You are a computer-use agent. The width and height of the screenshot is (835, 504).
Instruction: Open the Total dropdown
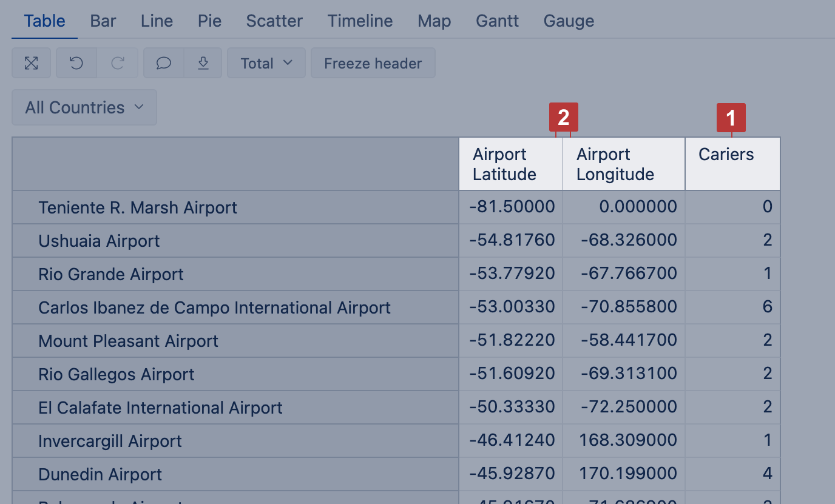click(x=266, y=63)
